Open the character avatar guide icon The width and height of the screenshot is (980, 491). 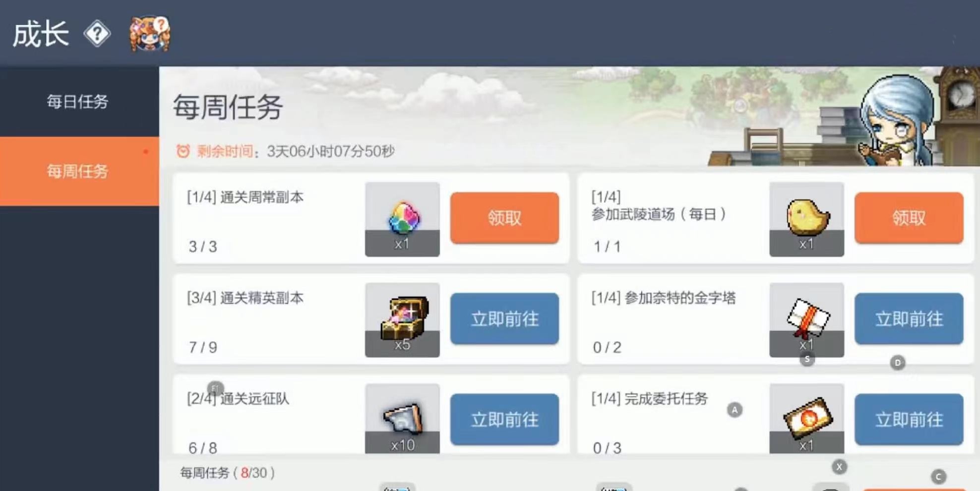[150, 33]
